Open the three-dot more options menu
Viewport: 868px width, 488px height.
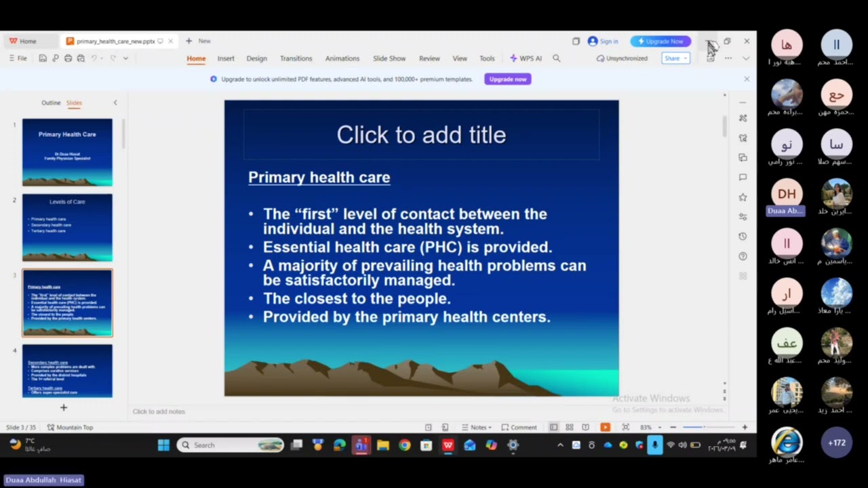tap(728, 58)
